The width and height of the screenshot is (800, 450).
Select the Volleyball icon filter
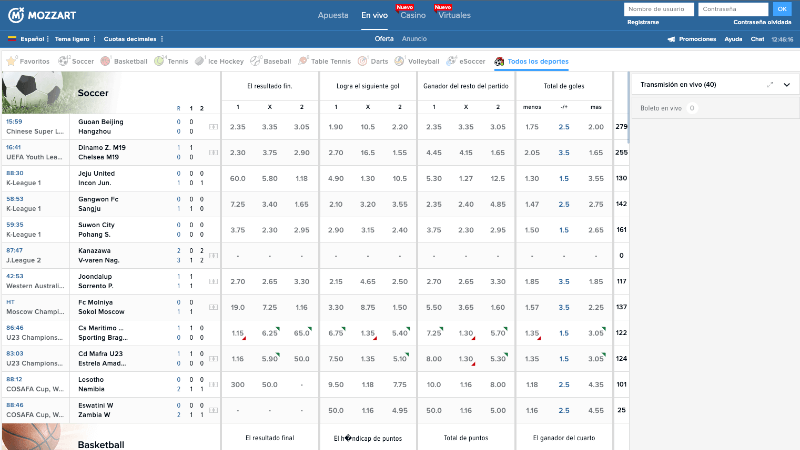click(399, 61)
